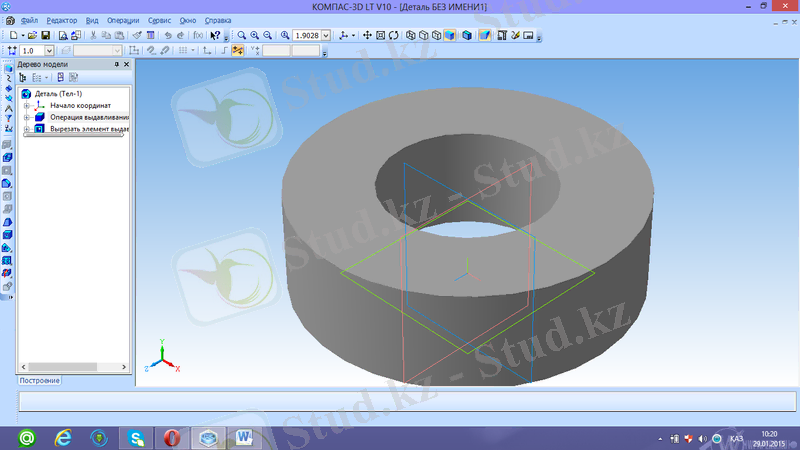The image size is (800, 450).
Task: Select Вырезать элемент выдавливания in model tree
Action: (x=90, y=128)
